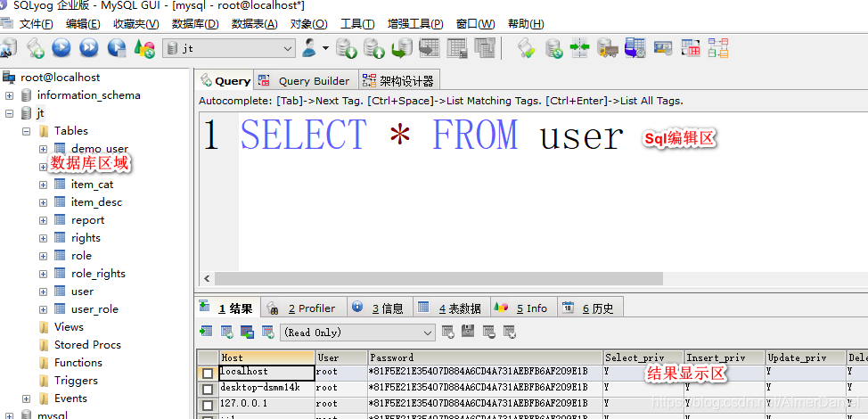Click the Select_priv column header
Viewport: 868px width, 419px height.
pos(643,357)
